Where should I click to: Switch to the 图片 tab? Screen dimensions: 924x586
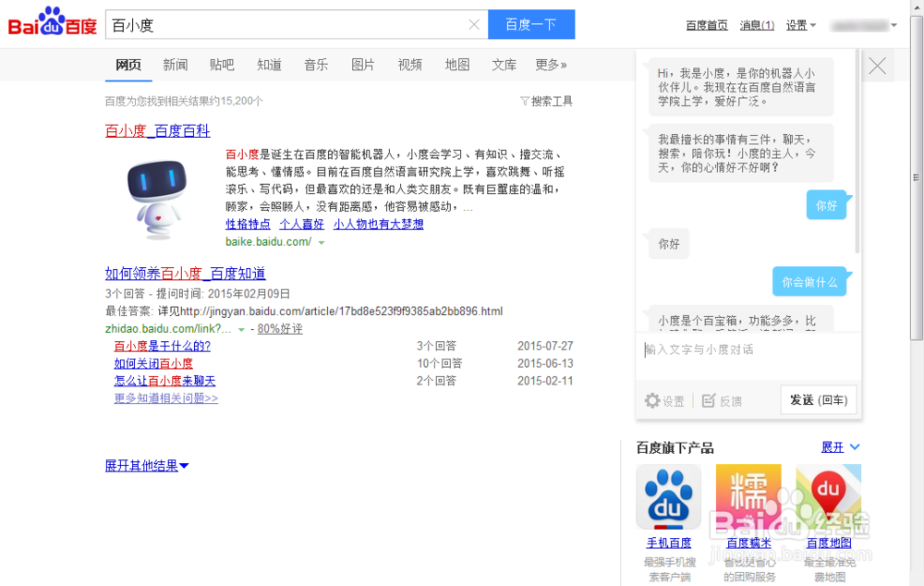pyautogui.click(x=362, y=65)
